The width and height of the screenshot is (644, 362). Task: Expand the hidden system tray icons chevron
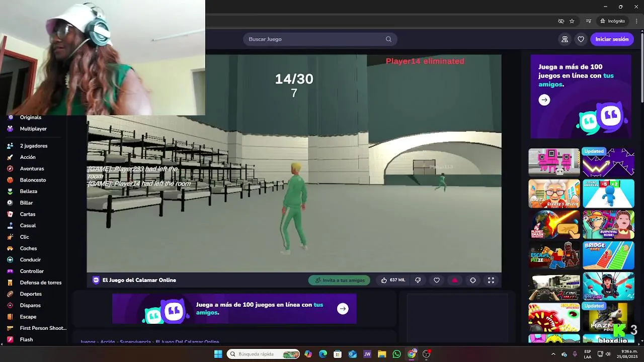[x=553, y=354]
